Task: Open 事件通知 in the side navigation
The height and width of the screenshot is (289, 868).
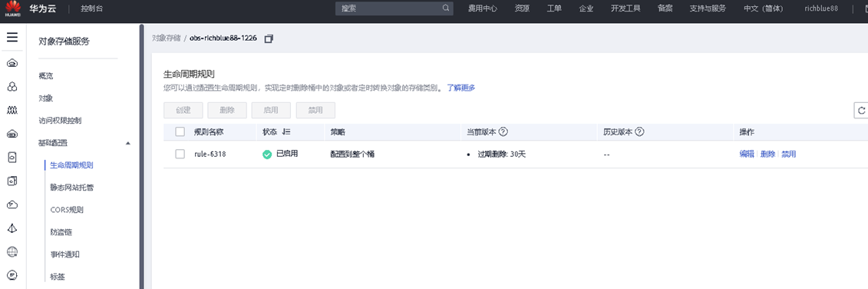Action: point(64,254)
